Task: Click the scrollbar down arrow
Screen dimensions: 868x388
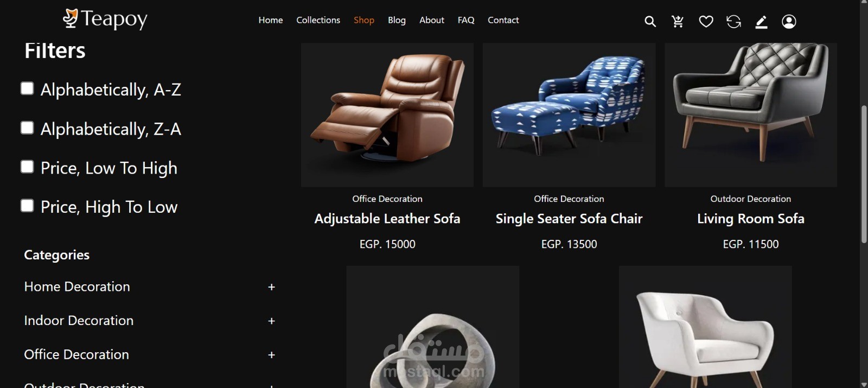Action: (864, 384)
